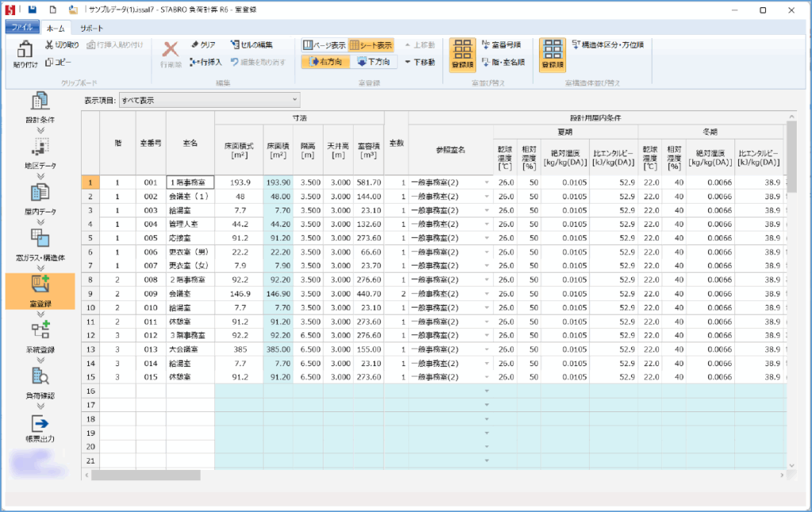Open the 設計条件 sidebar step
This screenshot has height=512, width=812.
[40, 101]
